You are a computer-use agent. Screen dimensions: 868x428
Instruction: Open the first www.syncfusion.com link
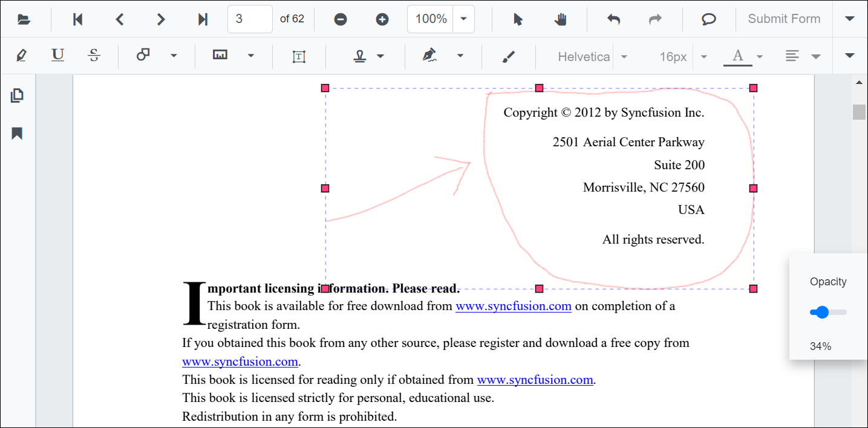tap(513, 306)
